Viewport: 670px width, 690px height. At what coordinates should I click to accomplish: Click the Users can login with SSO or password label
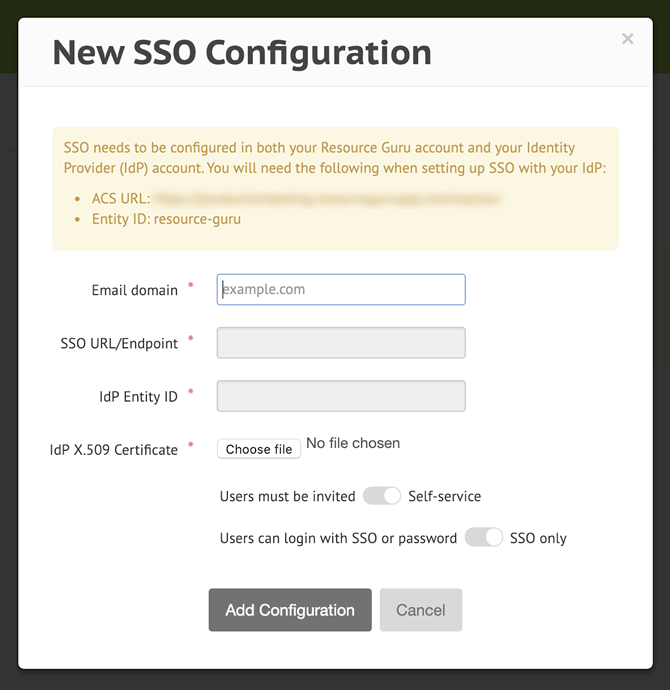[x=338, y=538]
